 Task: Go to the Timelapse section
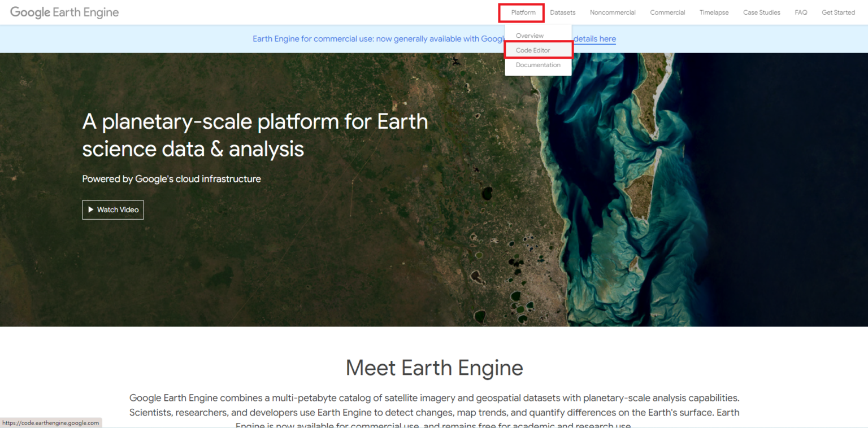coord(714,12)
